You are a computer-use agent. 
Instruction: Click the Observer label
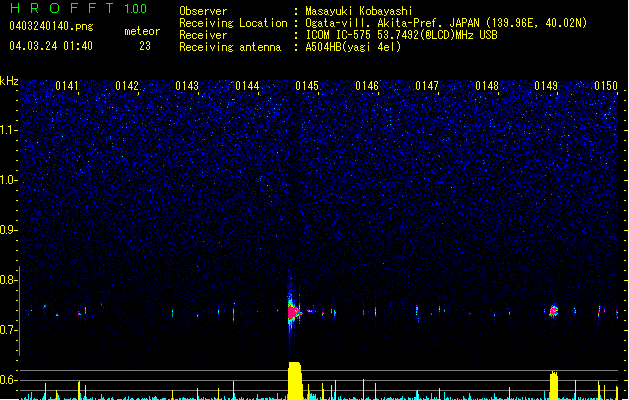coord(203,11)
